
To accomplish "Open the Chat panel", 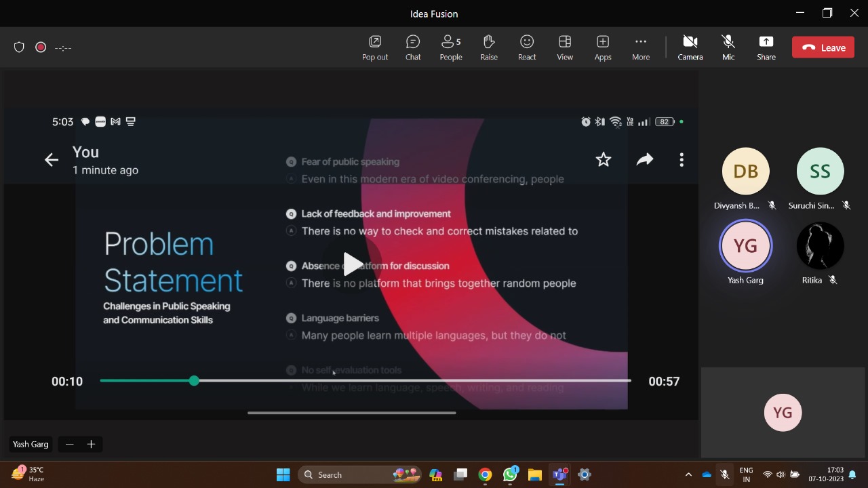I will (413, 47).
